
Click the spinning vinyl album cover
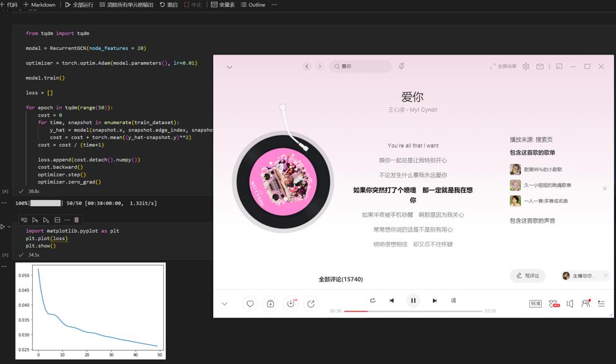pos(283,182)
